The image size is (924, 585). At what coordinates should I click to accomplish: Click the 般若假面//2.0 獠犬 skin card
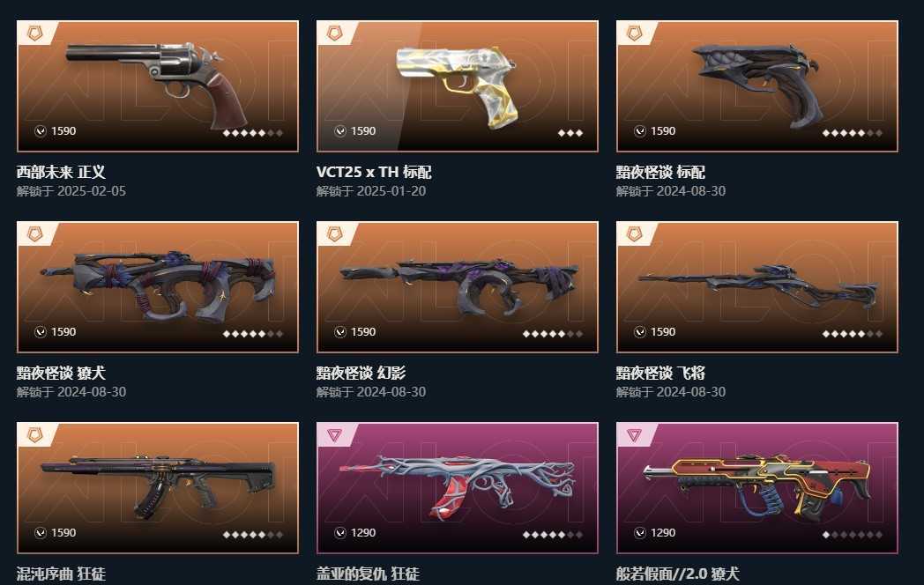point(757,488)
